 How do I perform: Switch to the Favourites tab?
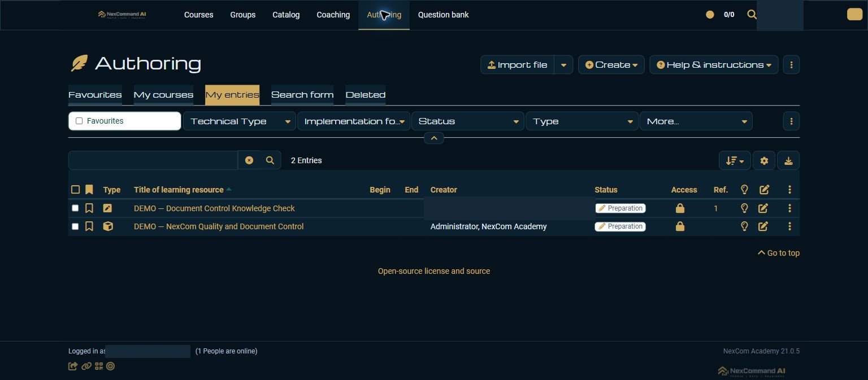95,95
